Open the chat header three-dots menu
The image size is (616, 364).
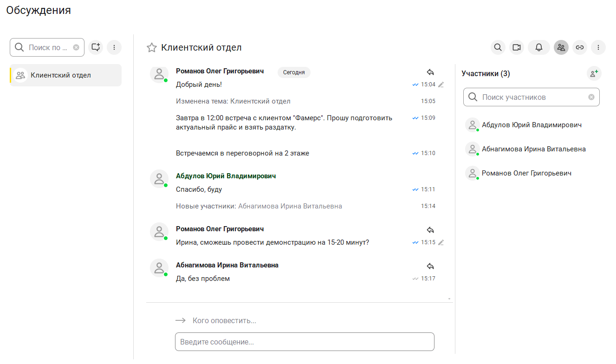598,47
